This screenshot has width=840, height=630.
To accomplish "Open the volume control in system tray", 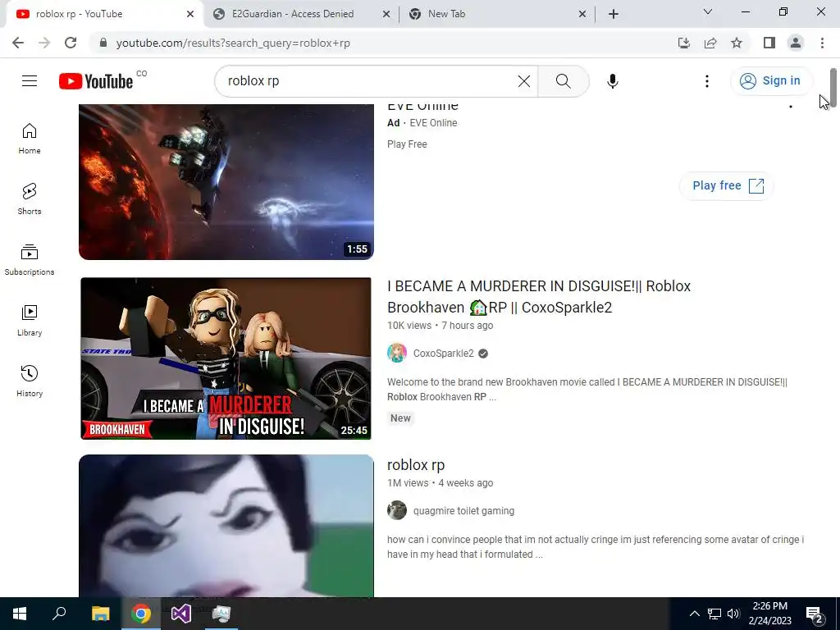I will (733, 614).
